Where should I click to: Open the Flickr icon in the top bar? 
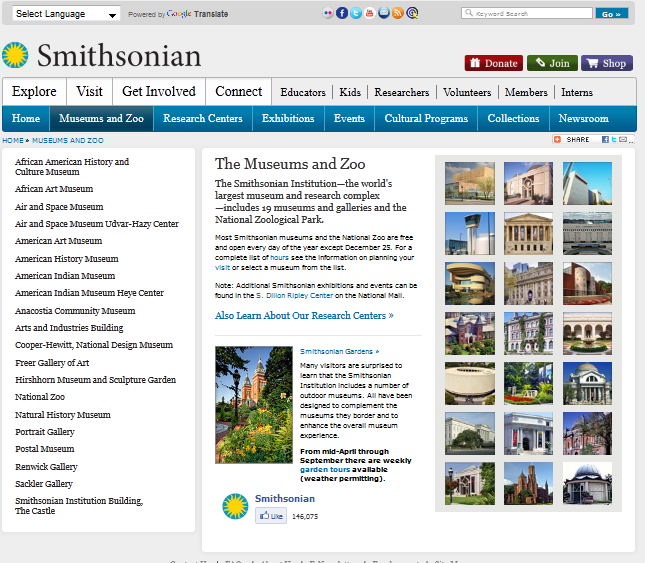coord(328,13)
